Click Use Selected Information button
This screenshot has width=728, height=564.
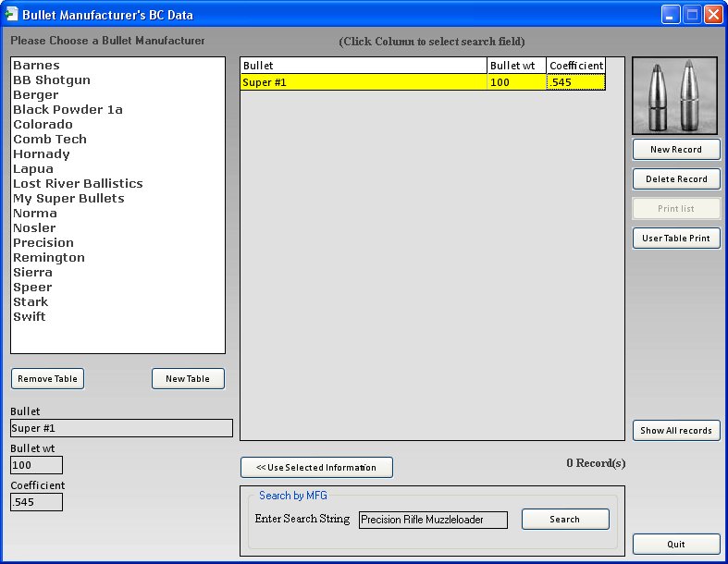pyautogui.click(x=316, y=467)
